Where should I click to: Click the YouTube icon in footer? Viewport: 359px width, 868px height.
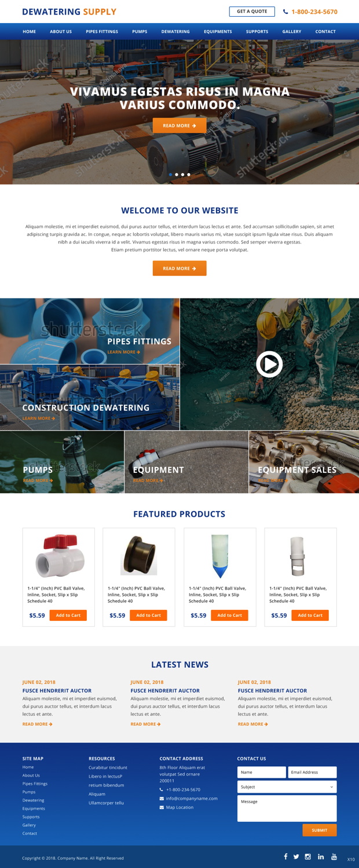(x=334, y=856)
